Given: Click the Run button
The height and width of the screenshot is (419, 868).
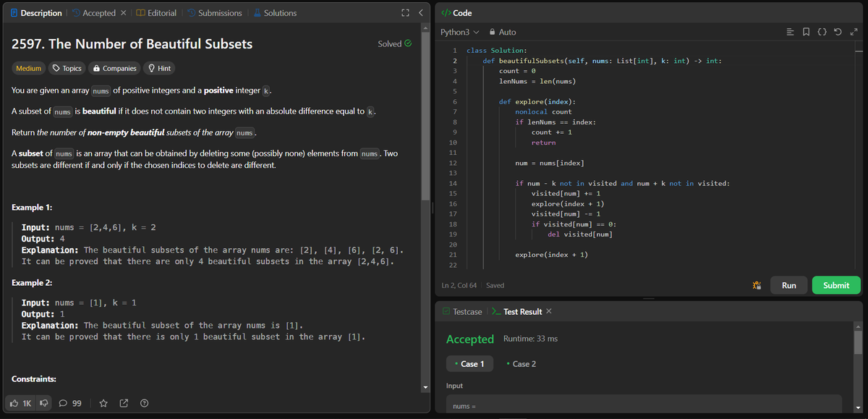Looking at the screenshot, I should 789,285.
